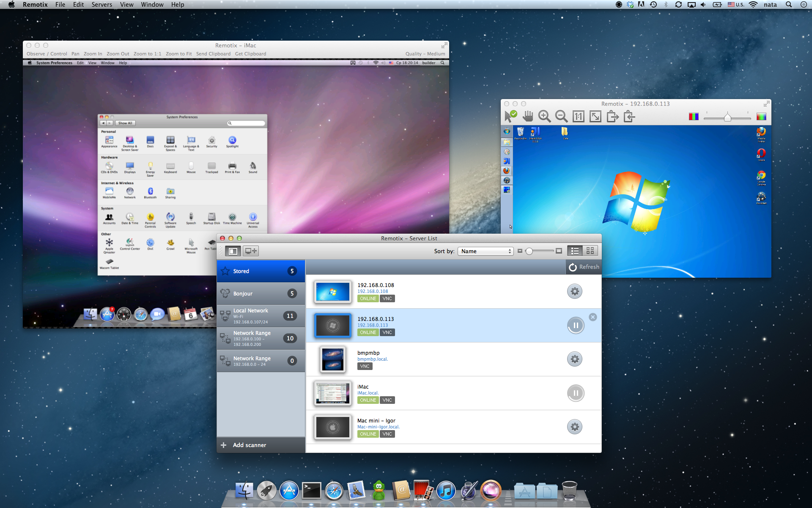This screenshot has height=508, width=812.
Task: Pause the iMac connection
Action: 576,393
